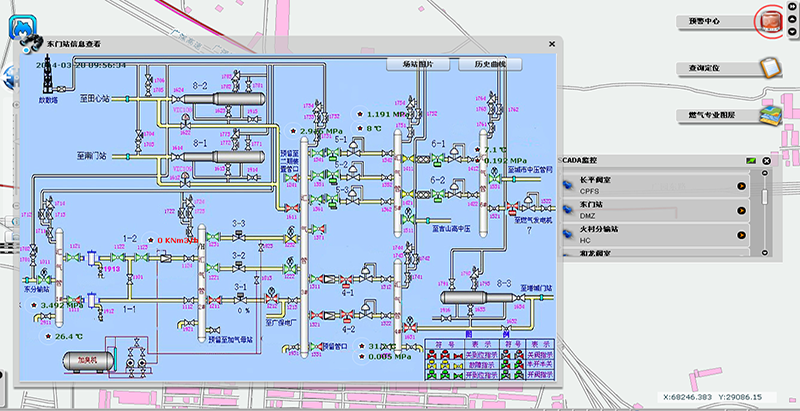
Task: Open the 场站图片 tab
Action: click(418, 64)
